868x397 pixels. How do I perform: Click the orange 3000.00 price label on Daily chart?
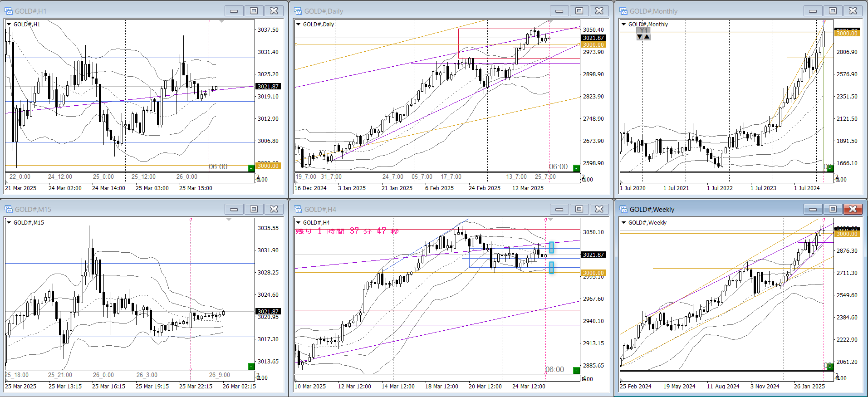[593, 45]
